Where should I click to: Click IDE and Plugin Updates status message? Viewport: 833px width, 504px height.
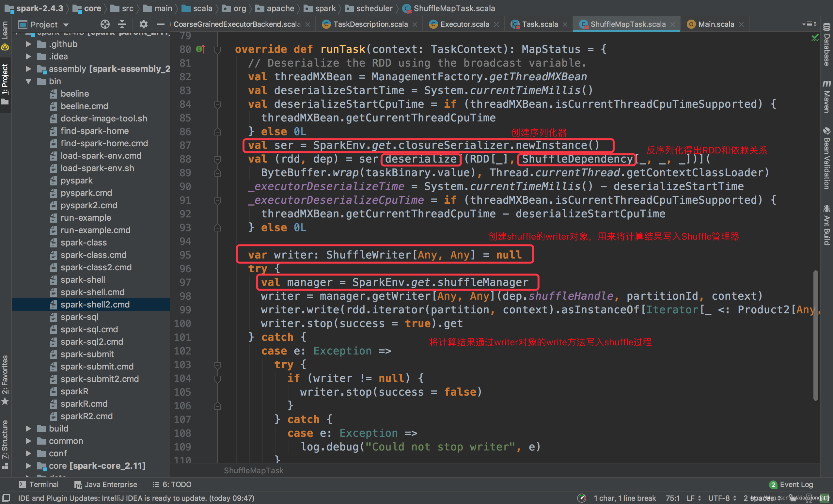coord(136,498)
